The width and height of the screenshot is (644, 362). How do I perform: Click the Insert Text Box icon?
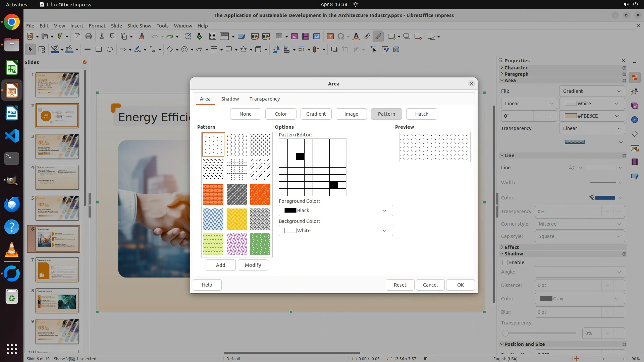pos(330,37)
